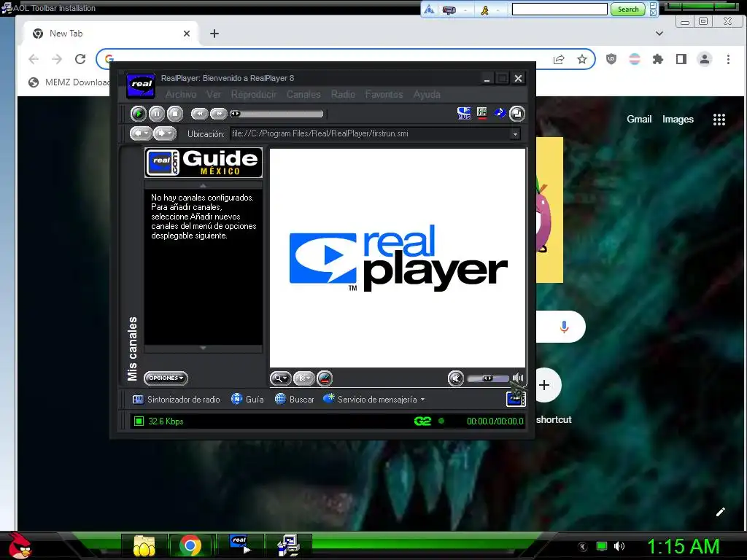747x560 pixels.
Task: Open the Guía link
Action: (x=247, y=399)
